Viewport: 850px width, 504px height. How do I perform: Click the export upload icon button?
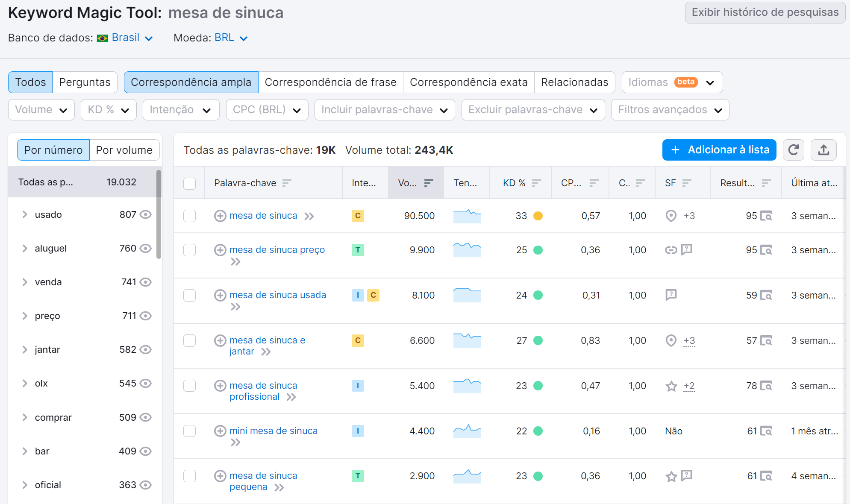pos(824,150)
